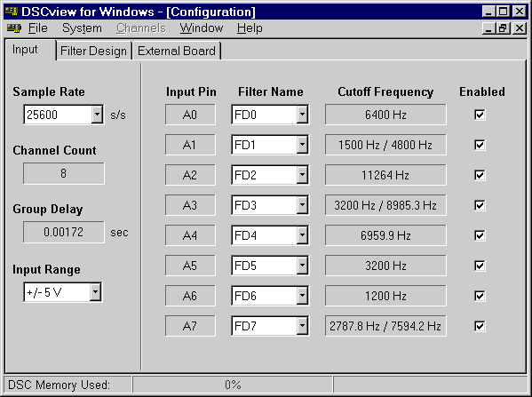Click the DSCview title bar app icon

(x=12, y=12)
